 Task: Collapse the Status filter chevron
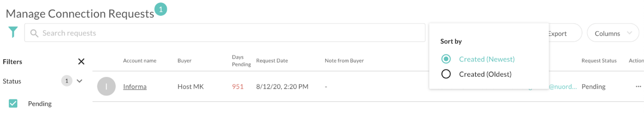coord(79,81)
